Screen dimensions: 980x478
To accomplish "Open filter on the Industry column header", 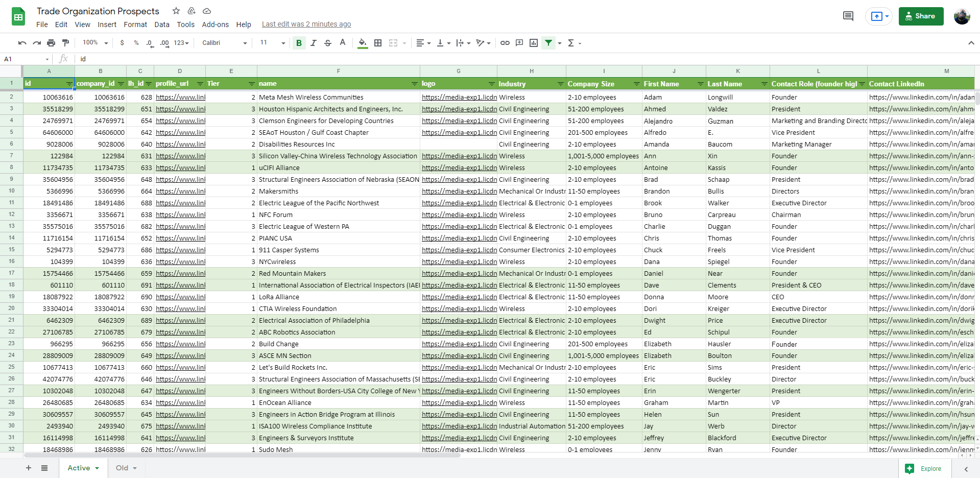I will pos(561,84).
